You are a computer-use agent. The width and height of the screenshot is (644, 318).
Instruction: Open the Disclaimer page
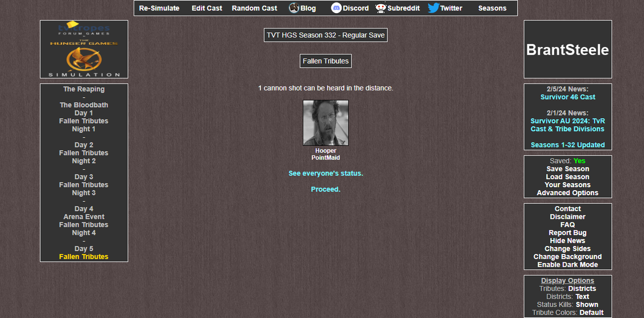coord(568,217)
